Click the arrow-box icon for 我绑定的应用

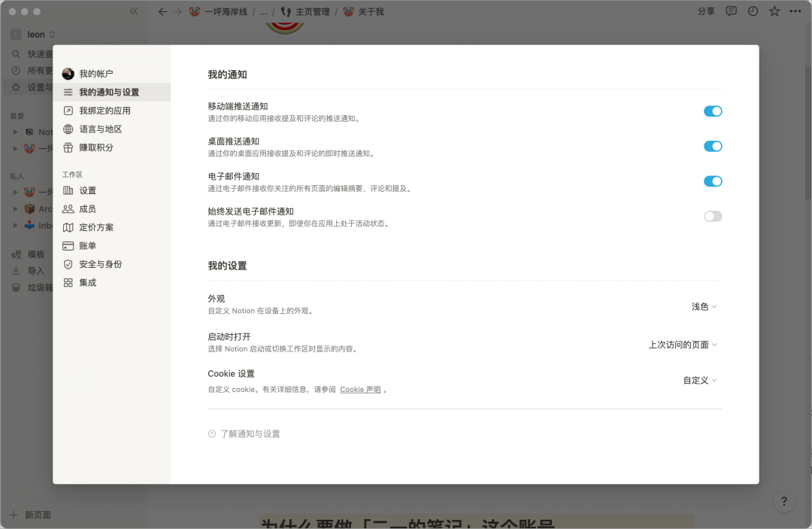pyautogui.click(x=68, y=111)
